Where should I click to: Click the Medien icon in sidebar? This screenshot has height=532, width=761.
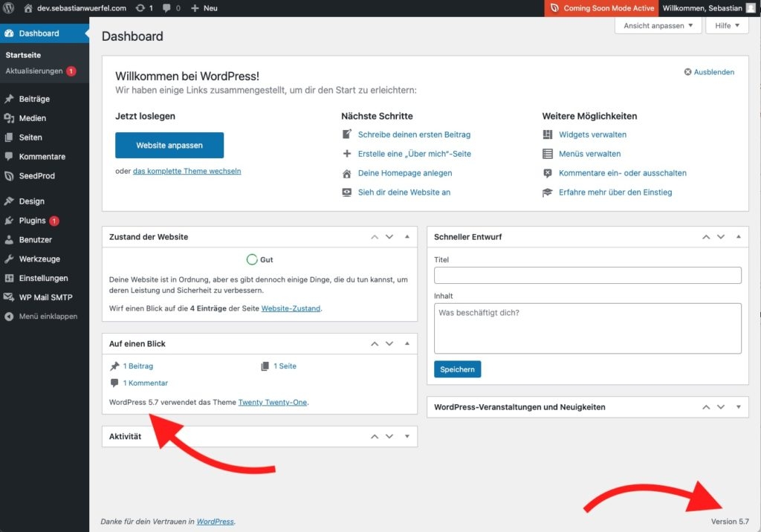coord(9,118)
